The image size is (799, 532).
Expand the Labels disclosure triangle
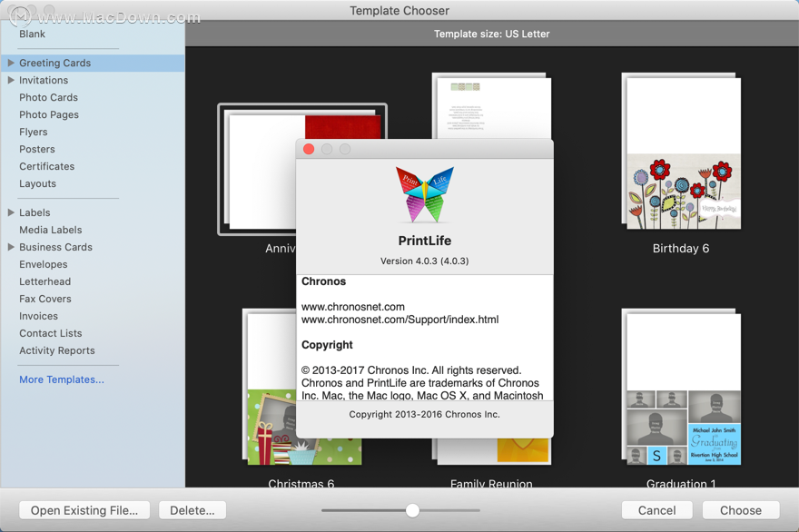click(11, 212)
